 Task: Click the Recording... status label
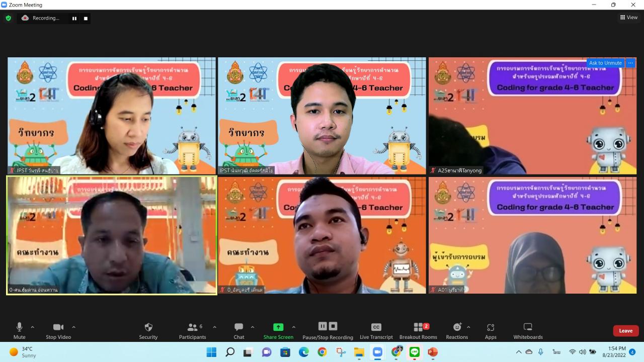pos(46,18)
